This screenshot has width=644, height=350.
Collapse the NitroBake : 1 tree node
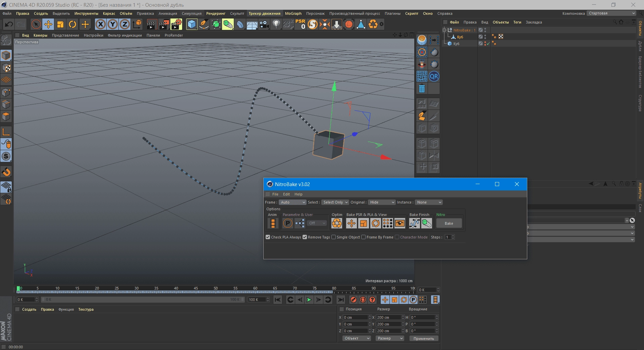coord(444,30)
